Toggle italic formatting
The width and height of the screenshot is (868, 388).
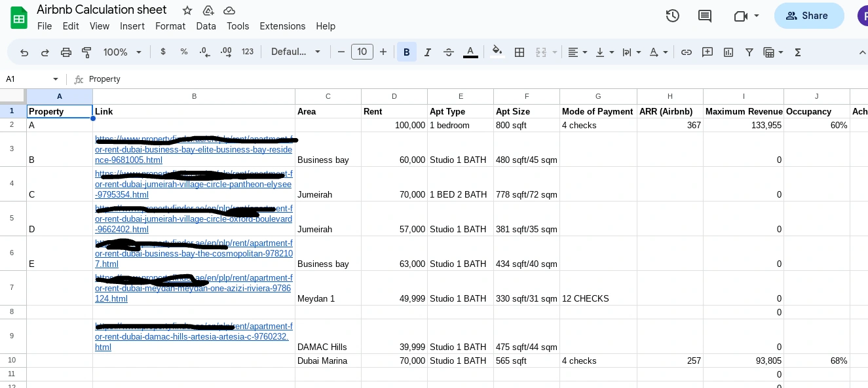tap(428, 52)
